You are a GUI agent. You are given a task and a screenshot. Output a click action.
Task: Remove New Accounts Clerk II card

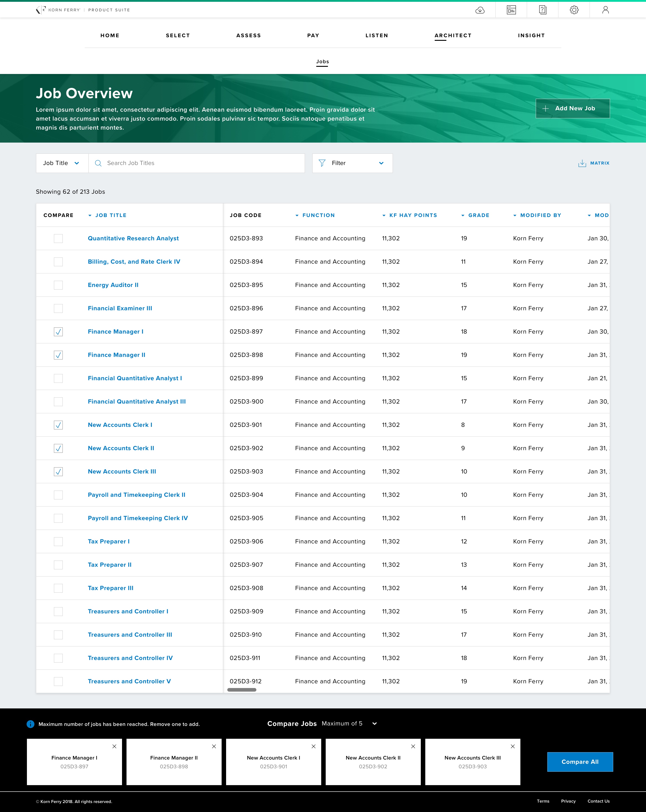coord(413,746)
